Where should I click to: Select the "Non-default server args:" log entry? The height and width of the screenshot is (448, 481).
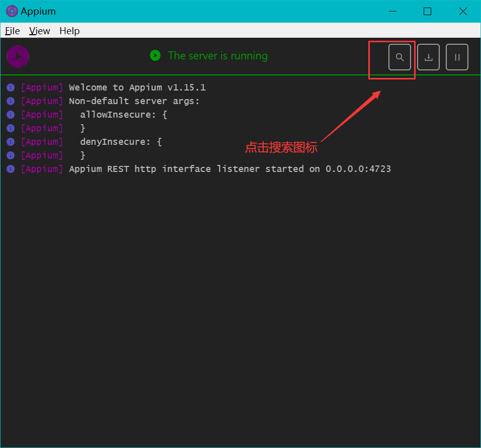click(134, 101)
